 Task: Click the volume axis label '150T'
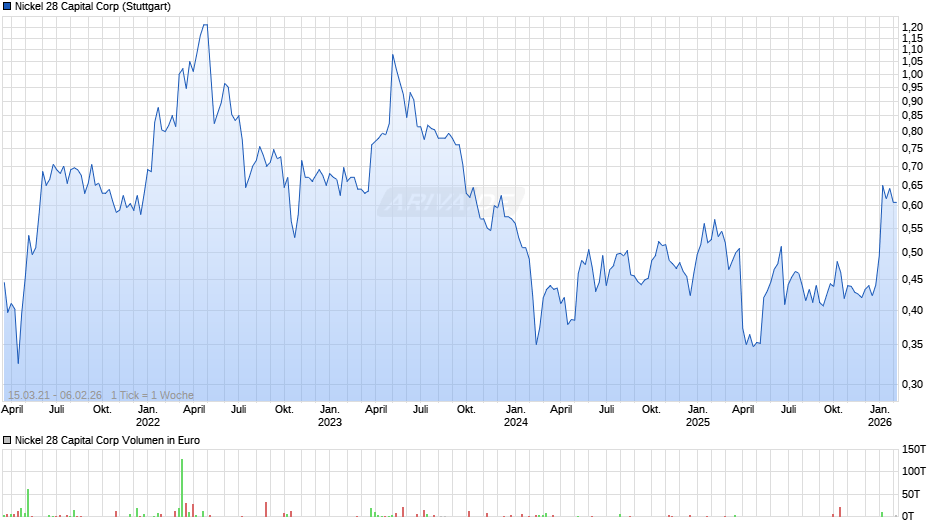[914, 449]
